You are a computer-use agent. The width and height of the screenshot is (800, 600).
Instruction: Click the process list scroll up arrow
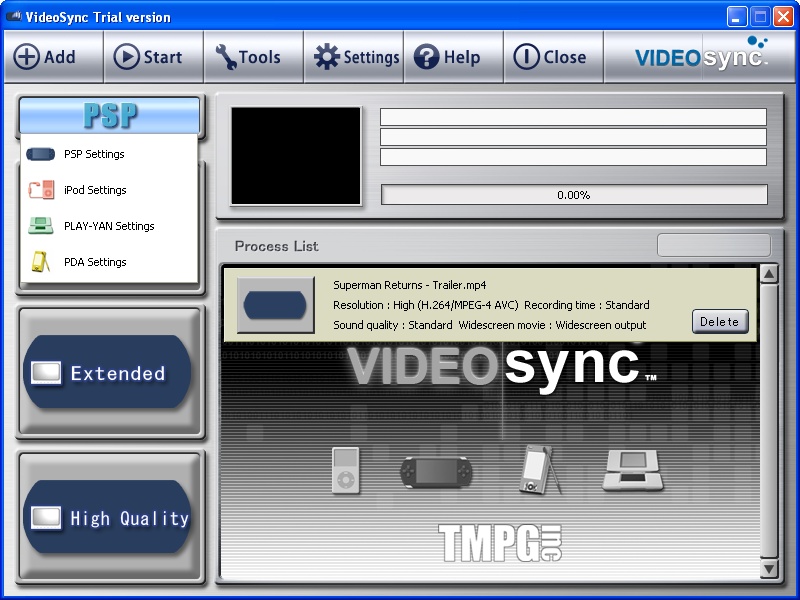pos(769,274)
